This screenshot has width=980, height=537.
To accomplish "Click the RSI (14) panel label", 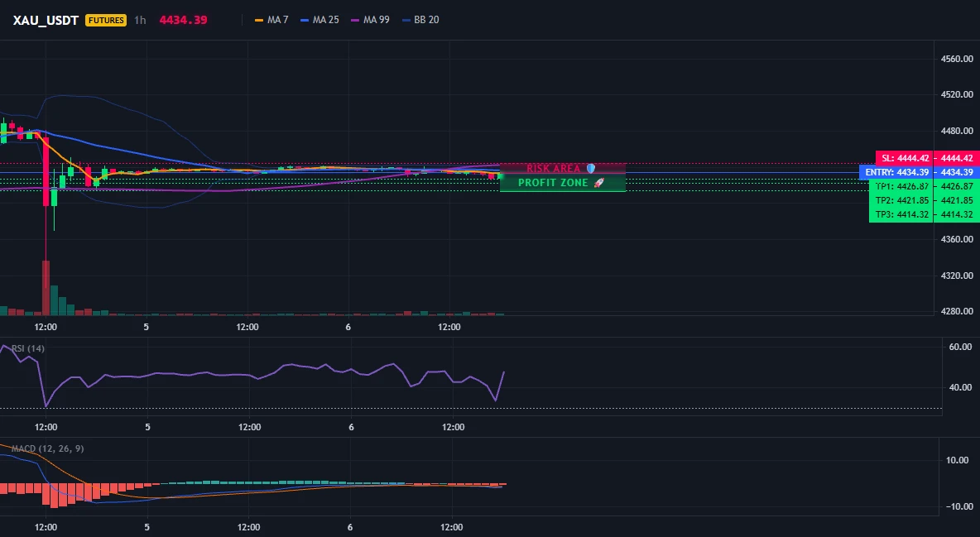I will [x=28, y=348].
